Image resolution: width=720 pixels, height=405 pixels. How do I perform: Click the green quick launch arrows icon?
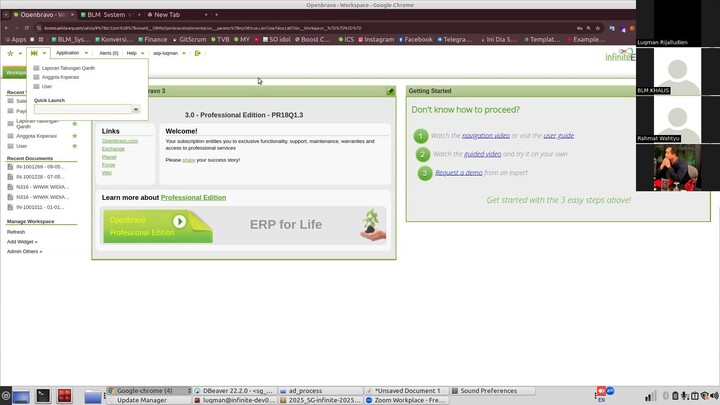pyautogui.click(x=34, y=53)
